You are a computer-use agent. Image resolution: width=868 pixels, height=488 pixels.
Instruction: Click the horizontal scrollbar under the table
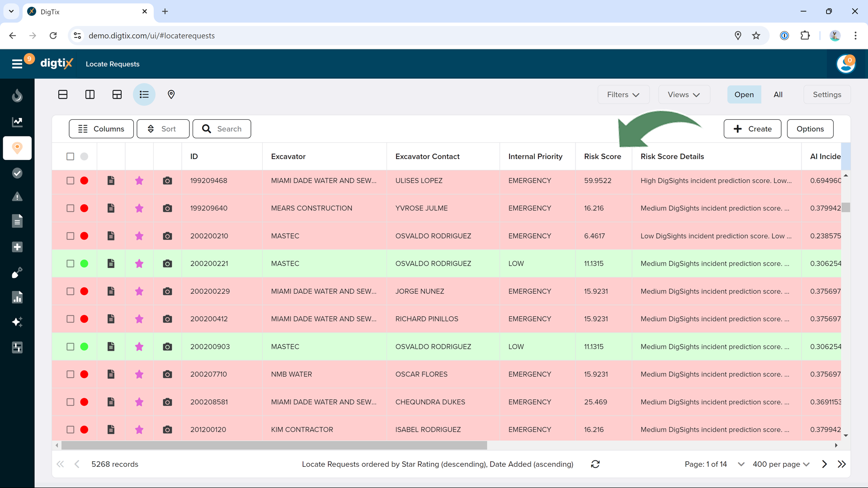[x=274, y=446]
